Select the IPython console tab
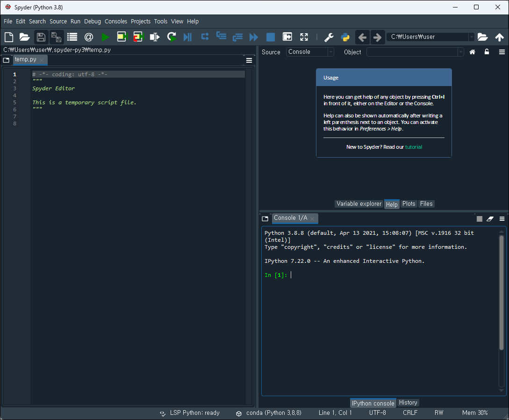The image size is (509, 420). click(373, 403)
